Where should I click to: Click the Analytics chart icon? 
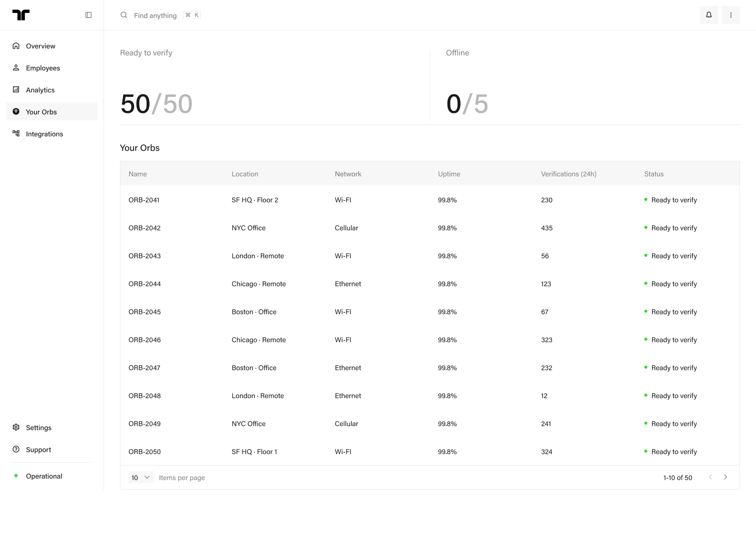pos(16,89)
